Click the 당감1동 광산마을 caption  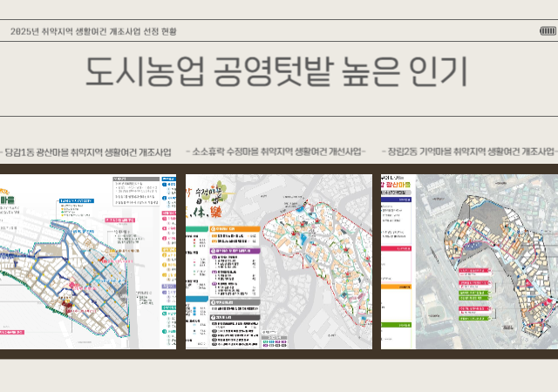[x=86, y=152]
